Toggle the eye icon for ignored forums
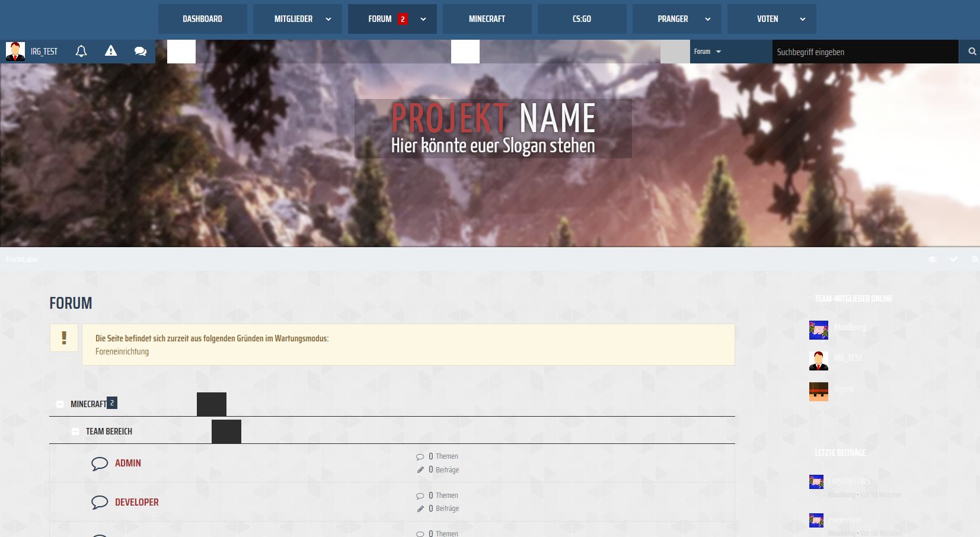The height and width of the screenshot is (537, 980). pos(933,260)
